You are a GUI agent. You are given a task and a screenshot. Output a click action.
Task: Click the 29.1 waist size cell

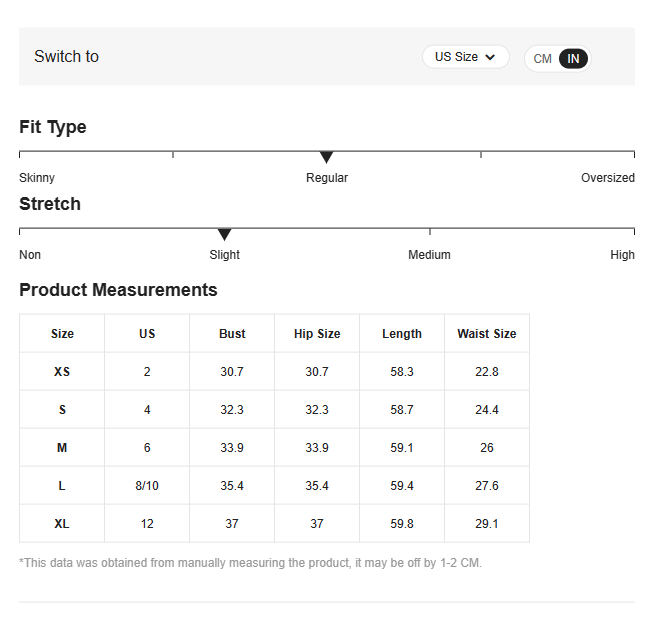coord(487,524)
